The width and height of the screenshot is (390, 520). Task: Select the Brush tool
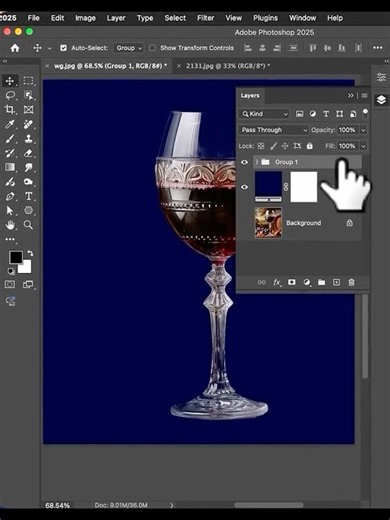10,139
